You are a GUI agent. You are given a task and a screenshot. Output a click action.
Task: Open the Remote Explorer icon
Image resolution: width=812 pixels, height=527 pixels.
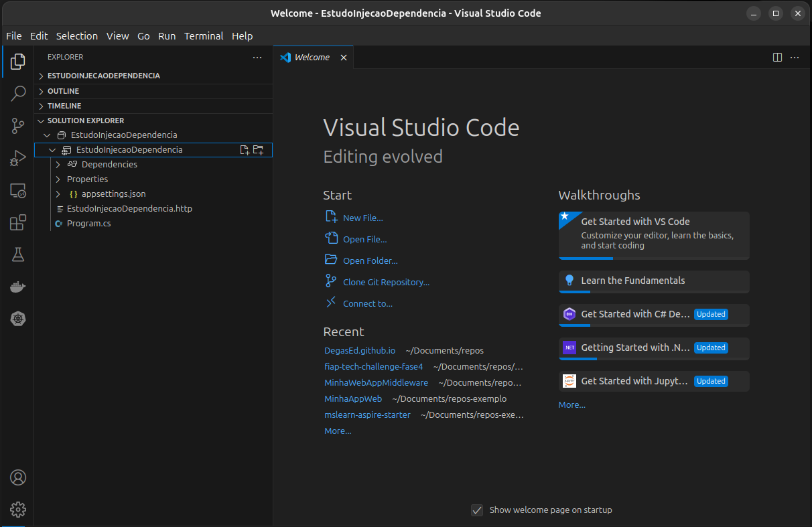pyautogui.click(x=18, y=191)
